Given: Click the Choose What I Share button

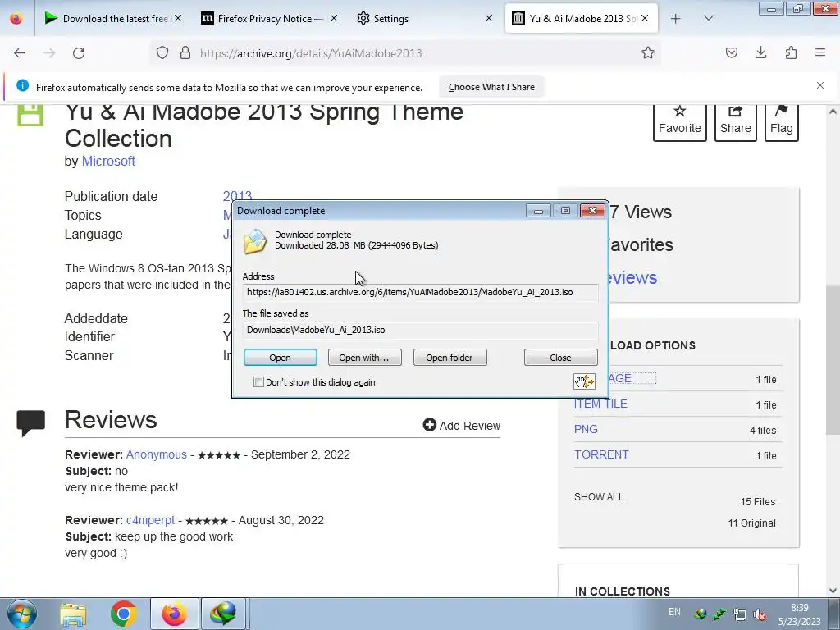Looking at the screenshot, I should (x=491, y=87).
